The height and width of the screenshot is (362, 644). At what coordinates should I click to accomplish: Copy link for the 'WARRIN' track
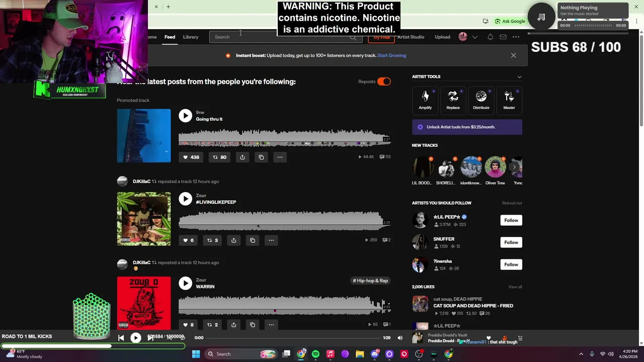click(253, 325)
